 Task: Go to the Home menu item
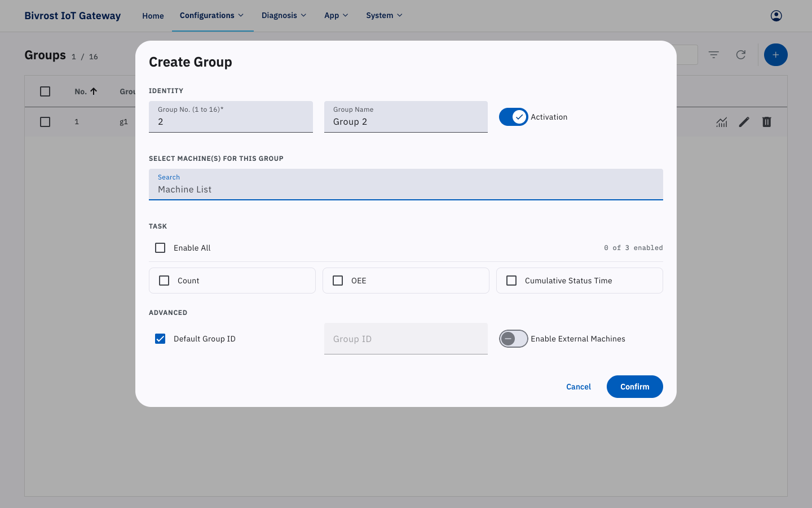pos(153,16)
